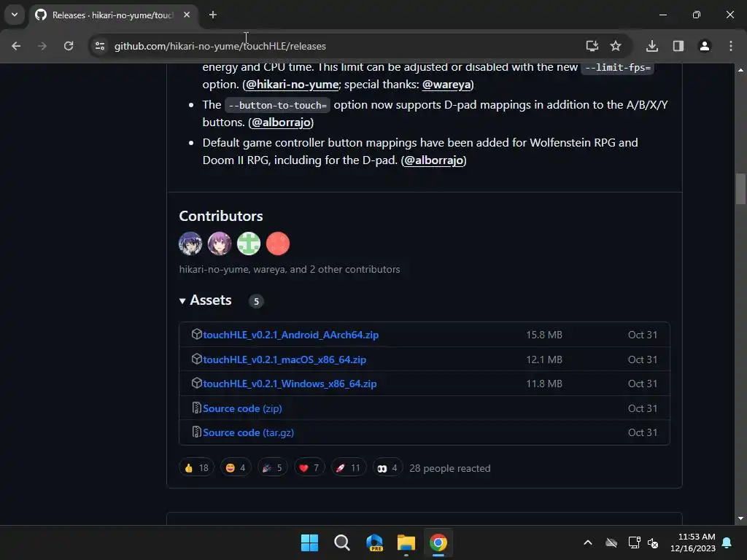Open Edge Preview from the taskbar
The image size is (747, 560).
(374, 542)
